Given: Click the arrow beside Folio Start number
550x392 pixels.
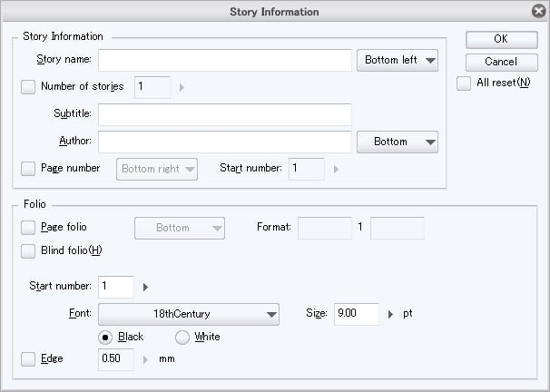Looking at the screenshot, I should point(145,287).
